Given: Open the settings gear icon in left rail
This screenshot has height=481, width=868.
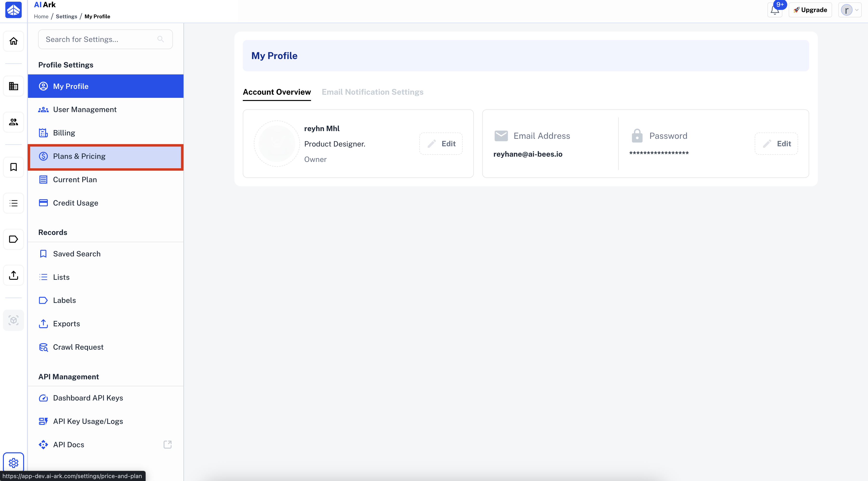Looking at the screenshot, I should (14, 463).
